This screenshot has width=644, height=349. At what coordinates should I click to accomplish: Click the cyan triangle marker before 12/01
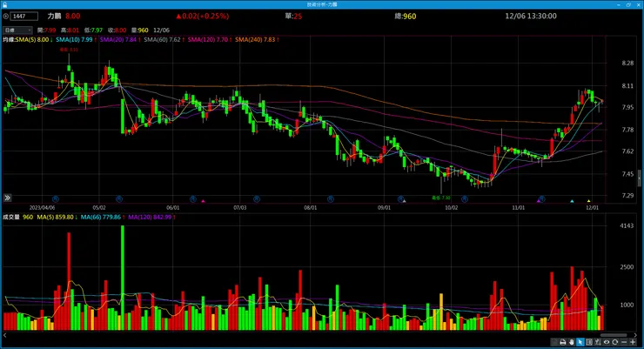coord(572,201)
